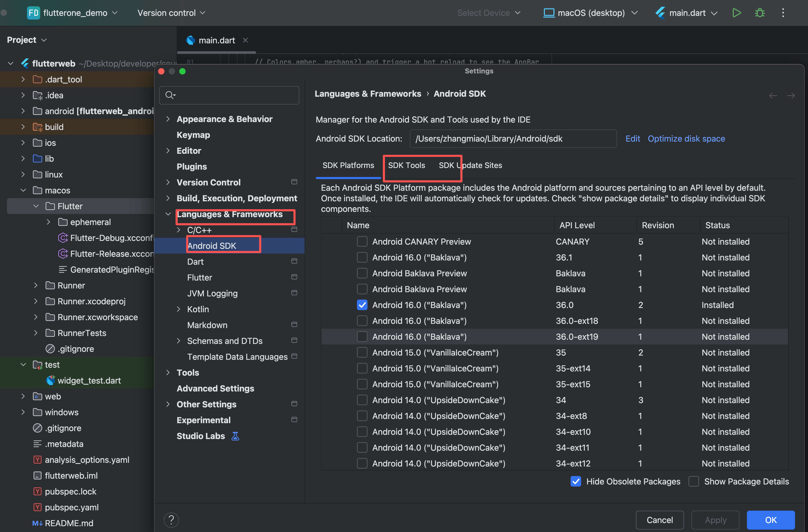The height and width of the screenshot is (532, 808).
Task: Click the widget_test.dart file icon
Action: pos(50,380)
